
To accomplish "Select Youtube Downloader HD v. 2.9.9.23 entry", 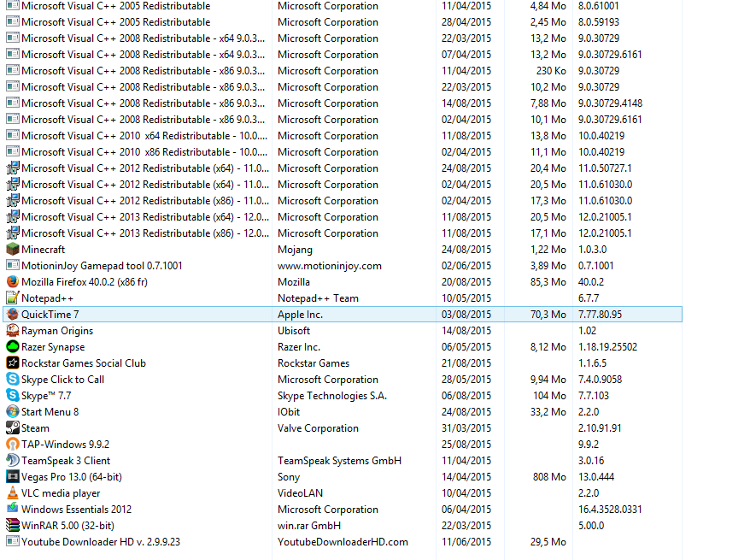I will pos(101,542).
